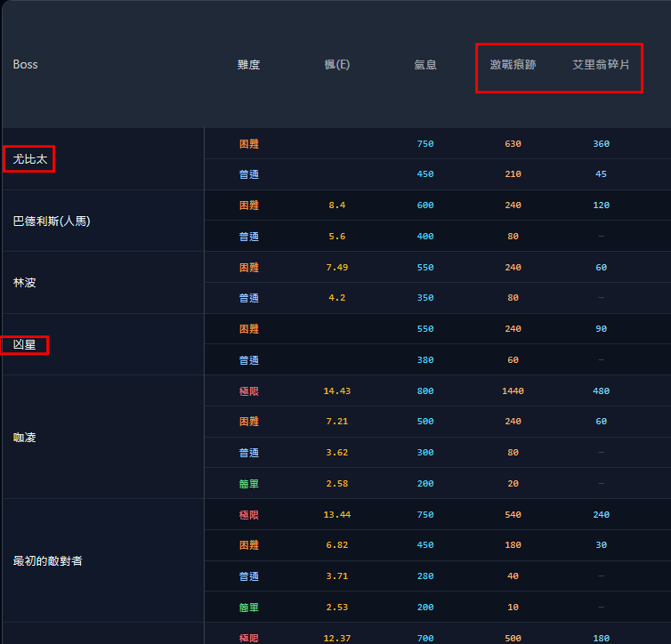The height and width of the screenshot is (644, 671).
Task: Click the 120 艾里翁碎片 value
Action: (601, 205)
